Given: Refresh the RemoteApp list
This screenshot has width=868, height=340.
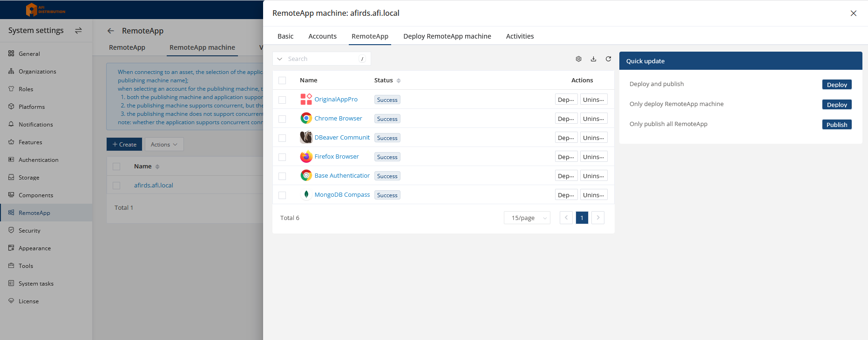Looking at the screenshot, I should click(x=608, y=59).
